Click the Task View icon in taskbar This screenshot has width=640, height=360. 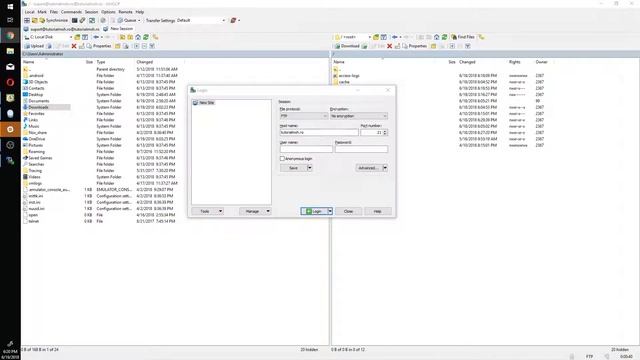(x=10, y=20)
